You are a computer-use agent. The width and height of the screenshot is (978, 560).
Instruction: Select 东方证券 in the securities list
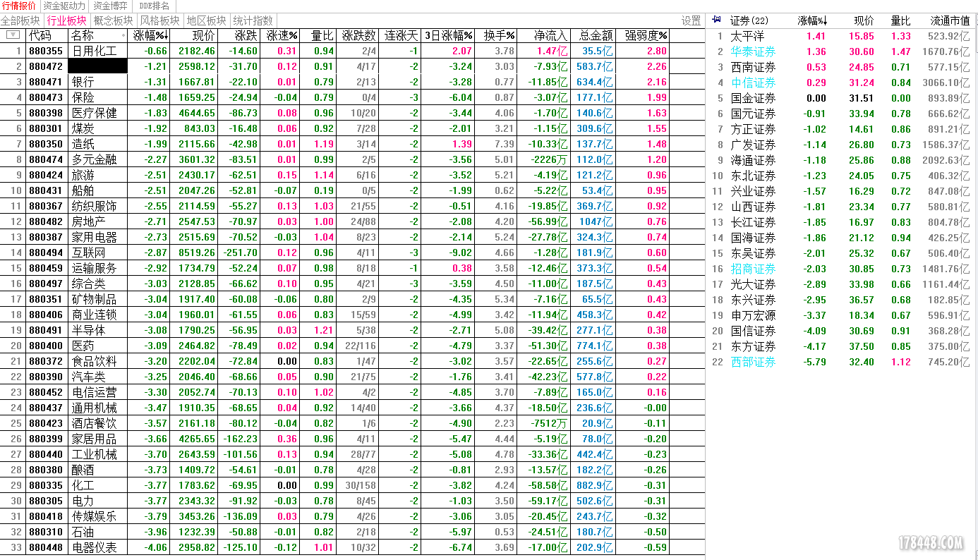[842, 346]
